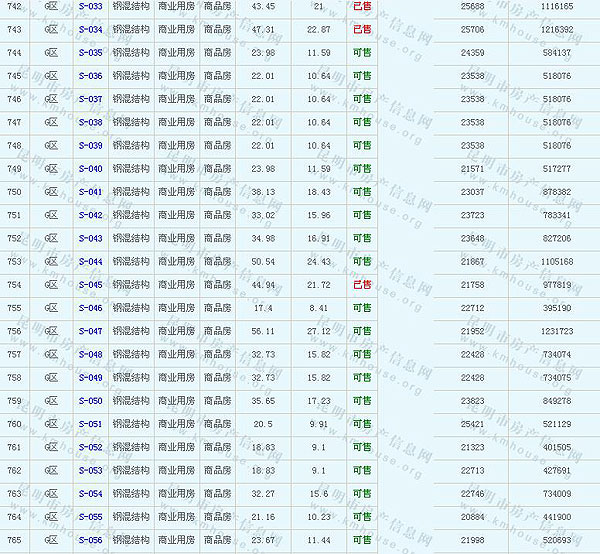View sold unit S-045 link

[x=90, y=285]
